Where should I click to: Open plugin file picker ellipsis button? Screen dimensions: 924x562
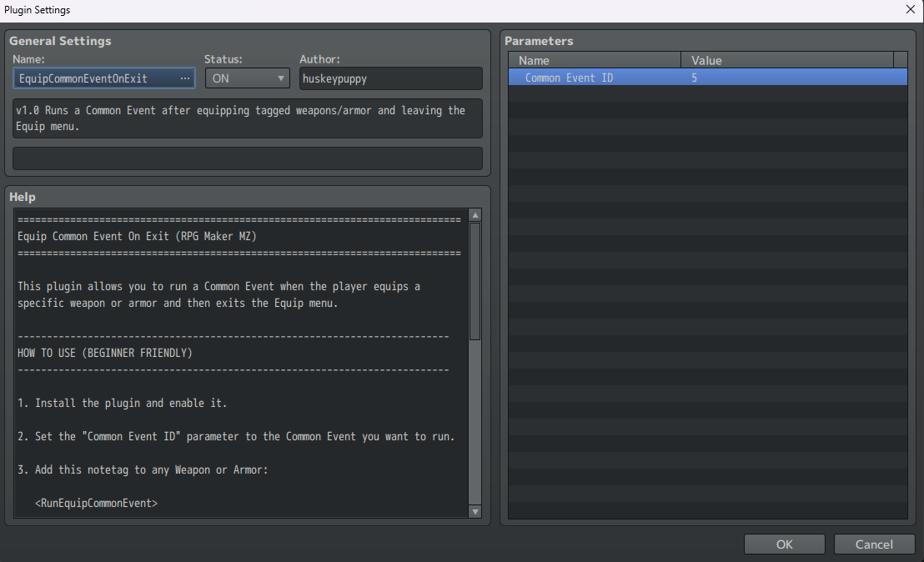(185, 78)
